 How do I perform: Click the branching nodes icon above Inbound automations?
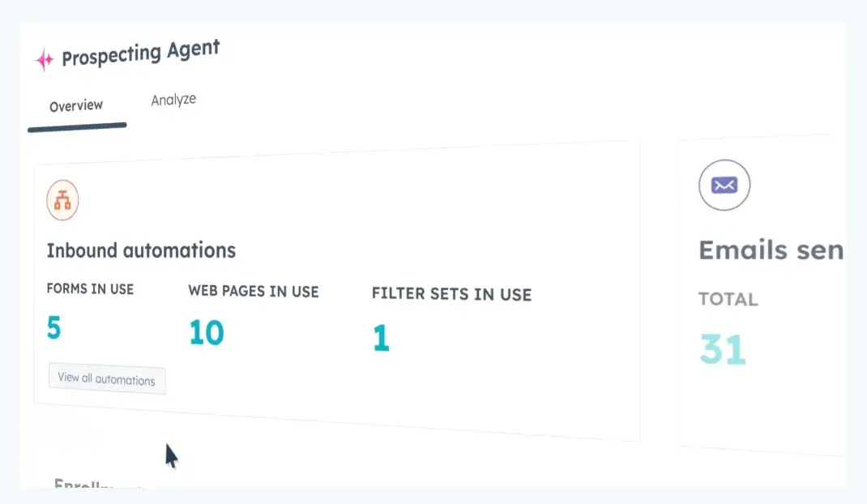coord(63,199)
